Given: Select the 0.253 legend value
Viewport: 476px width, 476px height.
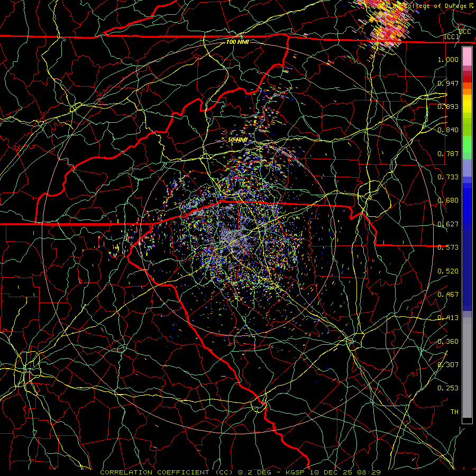Looking at the screenshot, I should [x=448, y=388].
